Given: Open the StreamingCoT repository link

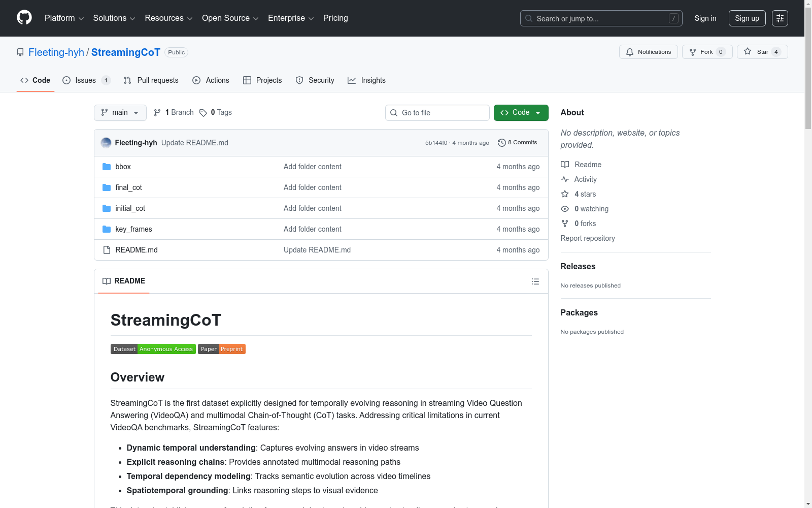Looking at the screenshot, I should click(x=126, y=52).
